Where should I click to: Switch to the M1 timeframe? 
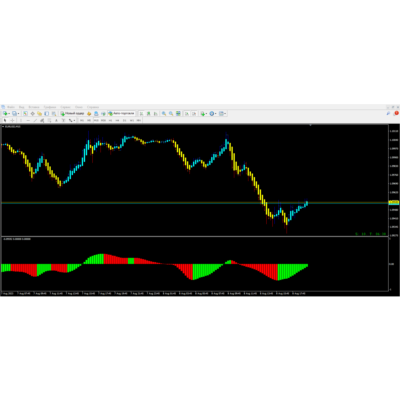[x=82, y=120]
